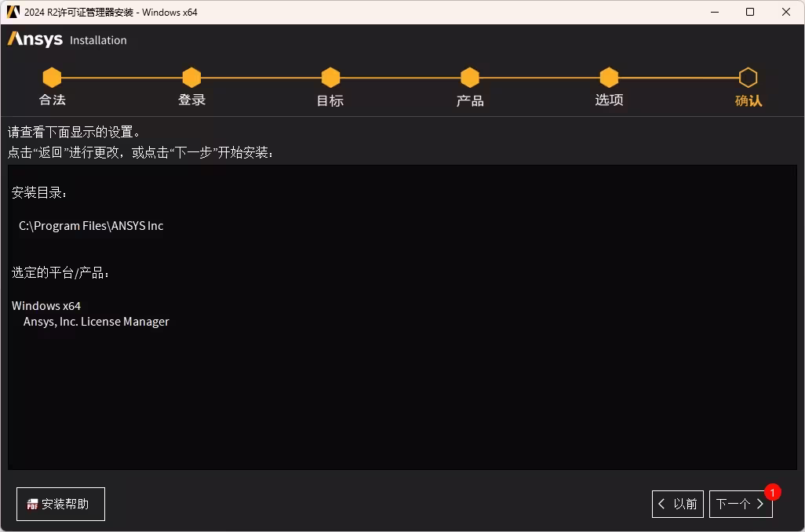This screenshot has height=532, width=805.
Task: Click the 下一个 button to start installation
Action: (x=741, y=504)
